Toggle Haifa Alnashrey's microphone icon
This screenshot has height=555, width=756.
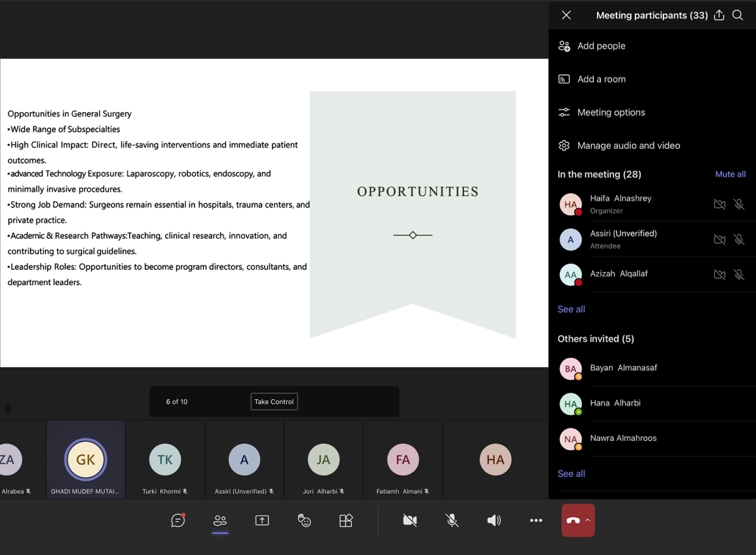(739, 205)
